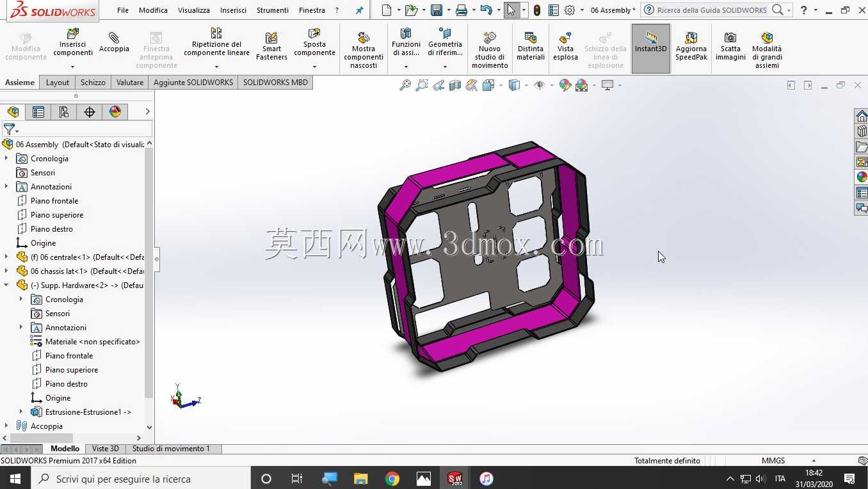Select Piano frontale top-level plane
Screen dimensions: 868x489
pos(54,201)
